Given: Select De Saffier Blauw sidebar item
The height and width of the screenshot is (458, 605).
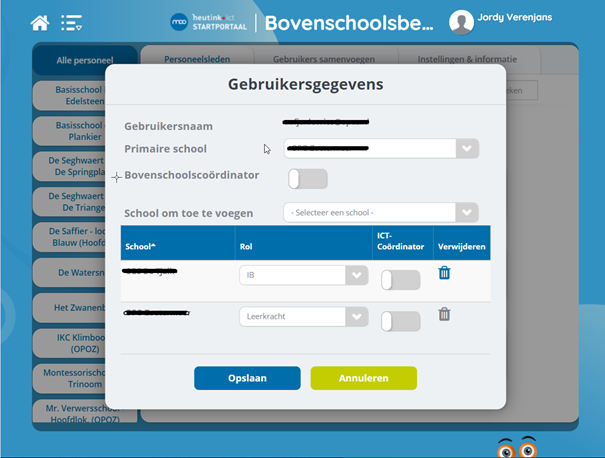Looking at the screenshot, I should [69, 237].
